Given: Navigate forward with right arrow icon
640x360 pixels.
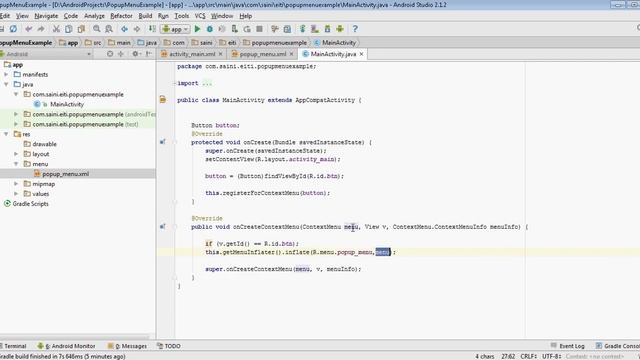Looking at the screenshot, I should 137,29.
